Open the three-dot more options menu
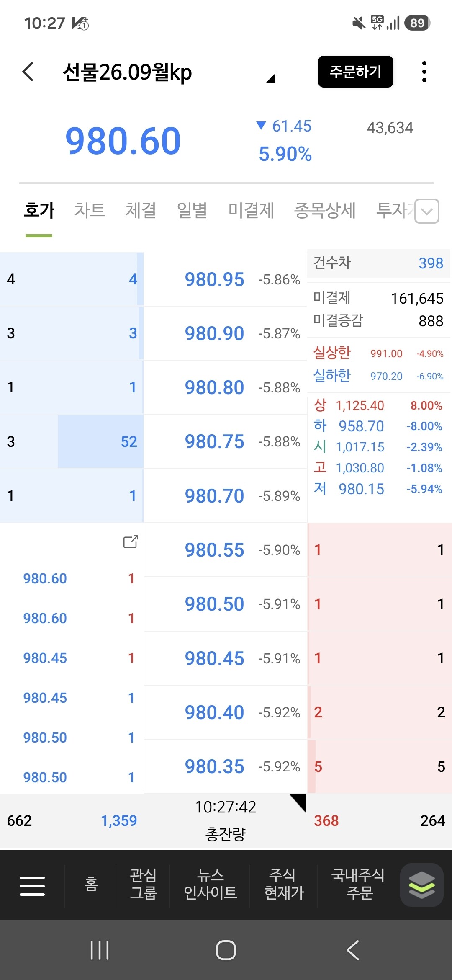Viewport: 452px width, 980px height. pyautogui.click(x=424, y=72)
